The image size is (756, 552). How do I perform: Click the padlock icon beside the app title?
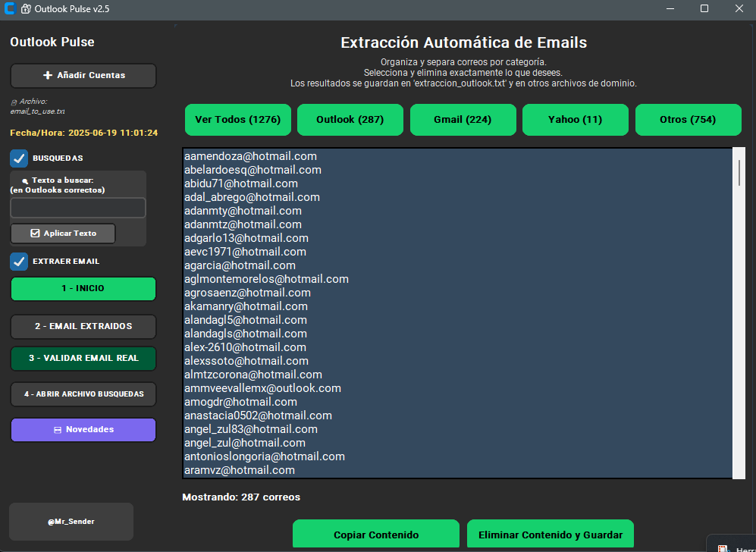point(24,10)
